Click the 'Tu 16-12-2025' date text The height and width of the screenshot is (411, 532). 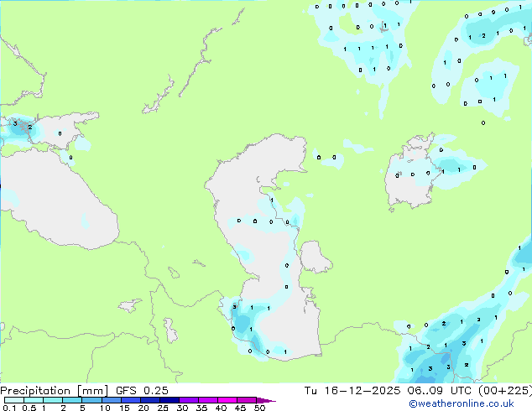[x=352, y=391]
